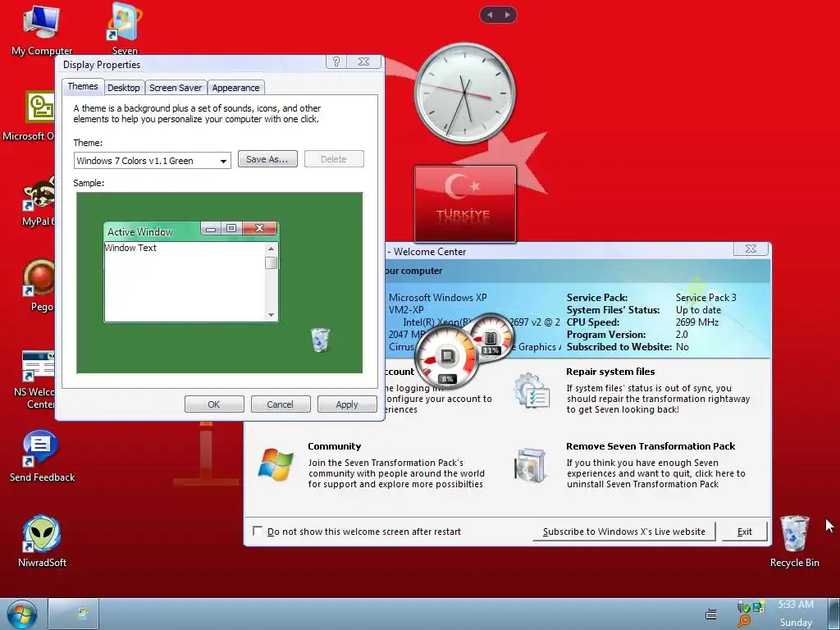Open the Repair system files link

click(x=610, y=372)
